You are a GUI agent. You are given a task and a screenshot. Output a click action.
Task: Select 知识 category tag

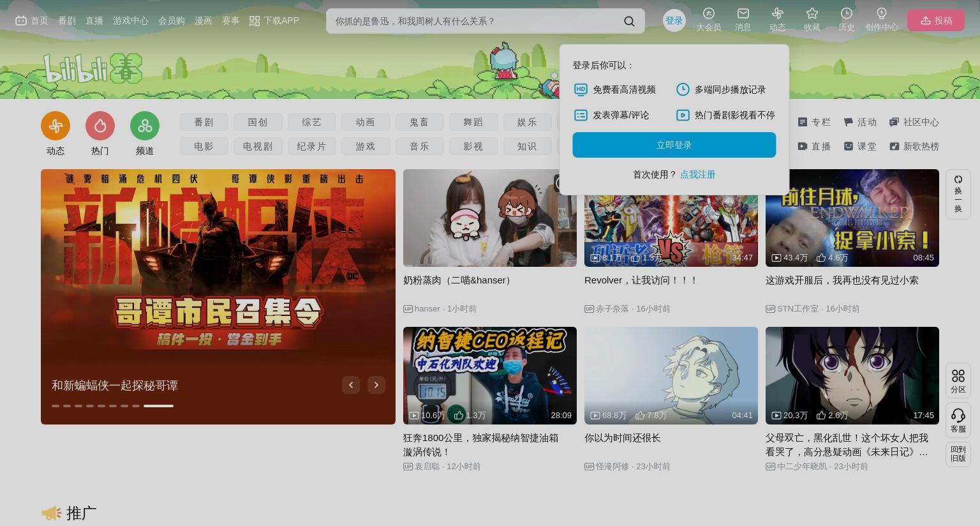coord(527,146)
